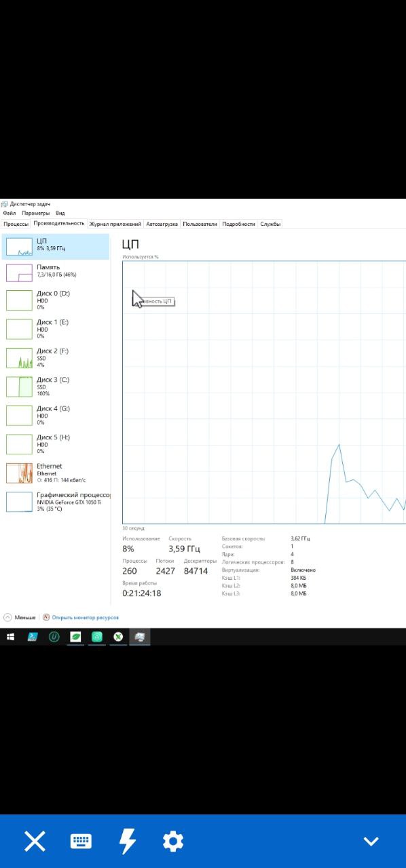The image size is (406, 868).
Task: Show Диск 4 (G:) performance
Action: pos(56,415)
